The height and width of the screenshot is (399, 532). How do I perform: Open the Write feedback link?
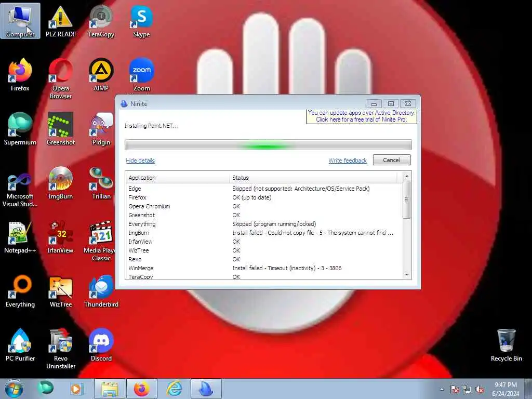(348, 161)
